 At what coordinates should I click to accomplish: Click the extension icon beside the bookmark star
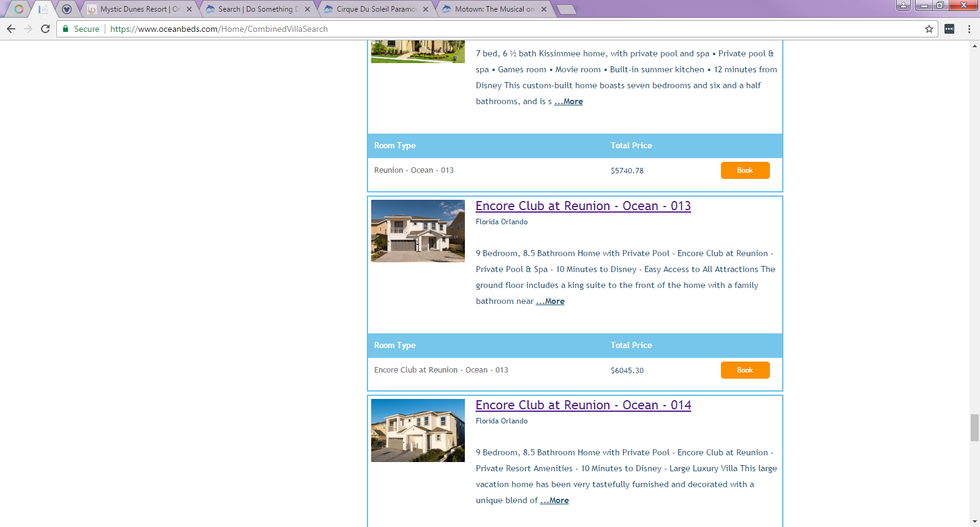949,29
